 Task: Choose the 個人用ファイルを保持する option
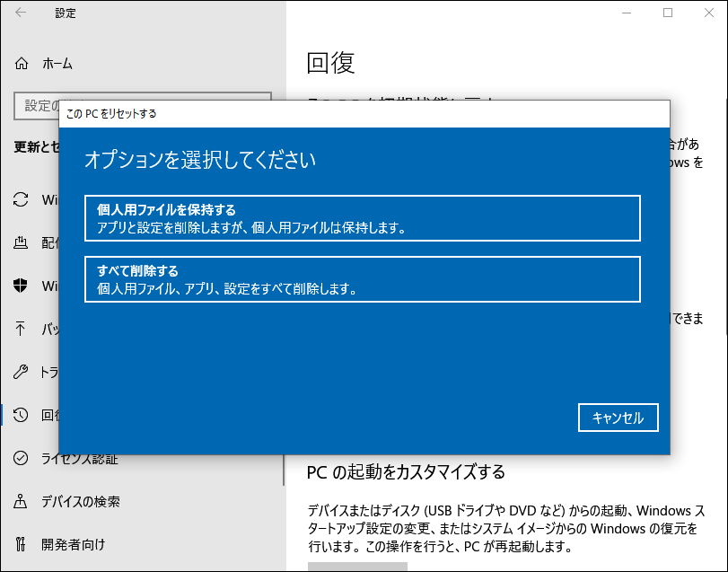pyautogui.click(x=364, y=218)
